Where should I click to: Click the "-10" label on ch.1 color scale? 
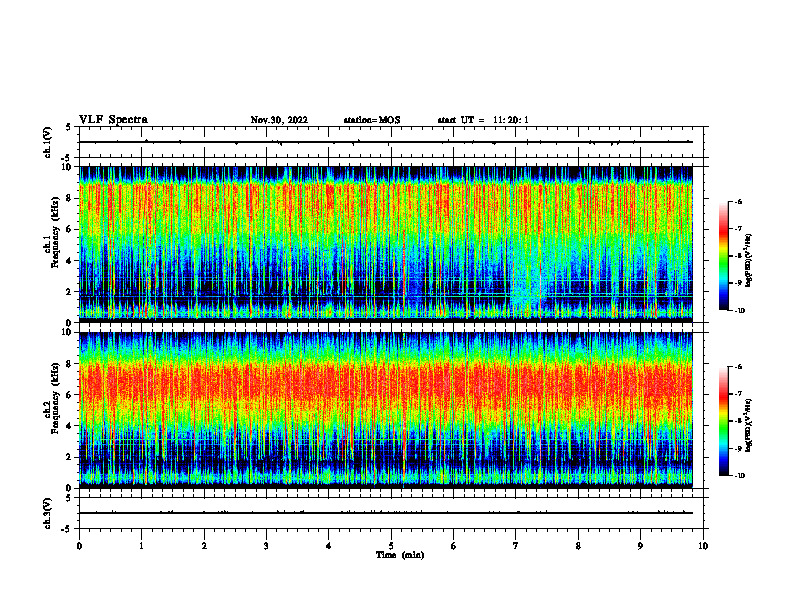point(740,311)
